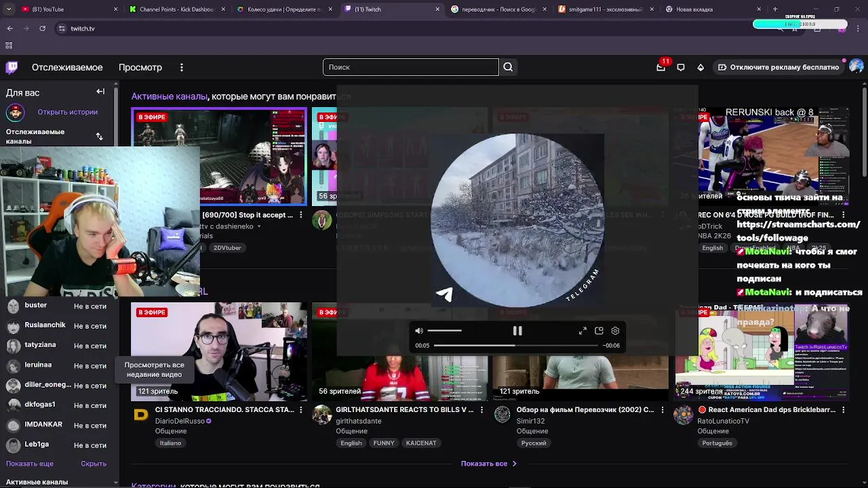Open dkfogas1 in followed channels list
868x488 pixels.
[x=60, y=405]
